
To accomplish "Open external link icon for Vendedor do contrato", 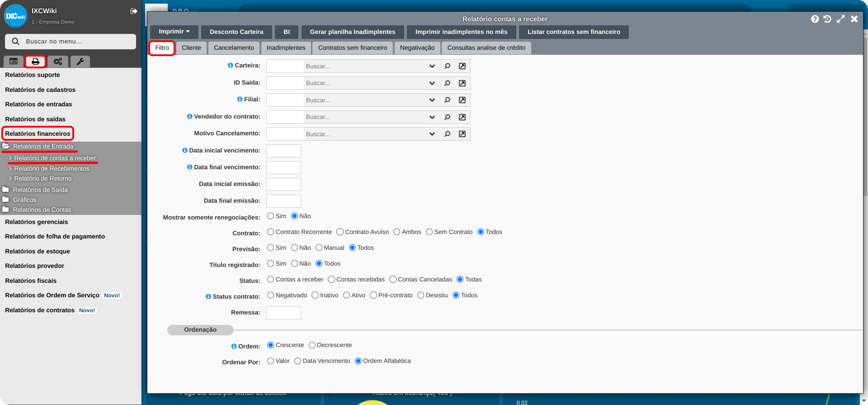I will [x=462, y=117].
